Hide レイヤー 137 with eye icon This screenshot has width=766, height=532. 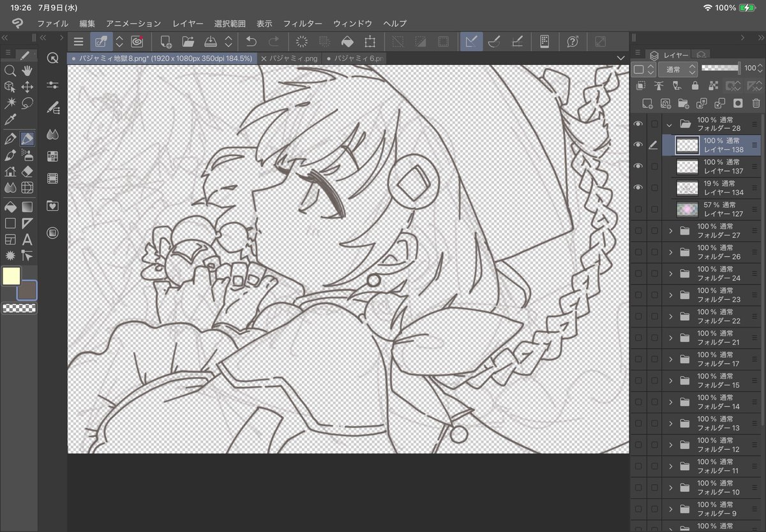click(638, 166)
